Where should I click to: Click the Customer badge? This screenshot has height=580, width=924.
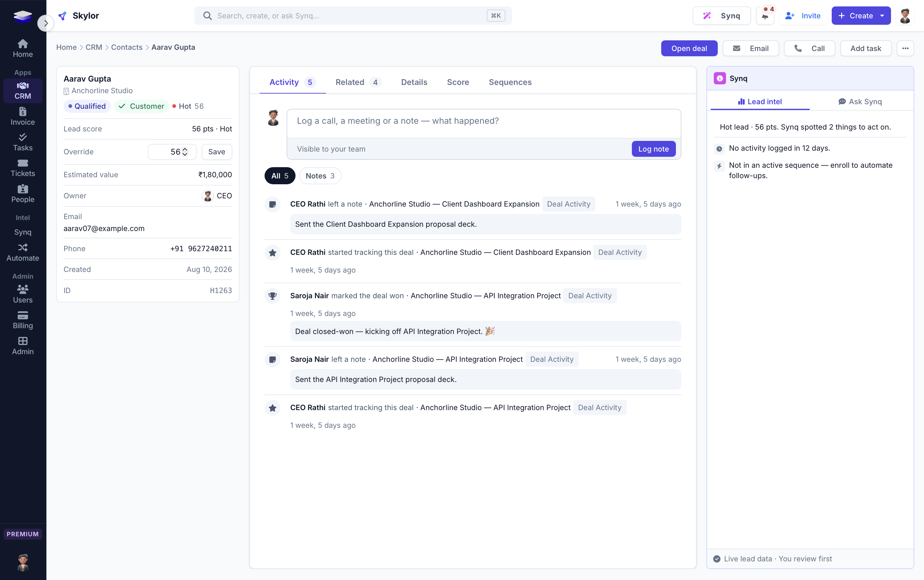tap(141, 106)
